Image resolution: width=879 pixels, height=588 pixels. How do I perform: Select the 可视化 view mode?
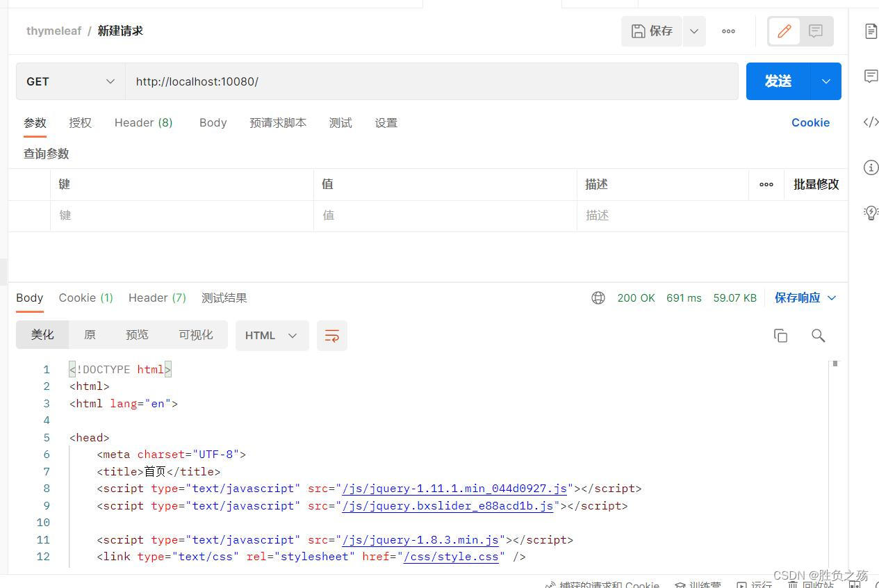(196, 335)
